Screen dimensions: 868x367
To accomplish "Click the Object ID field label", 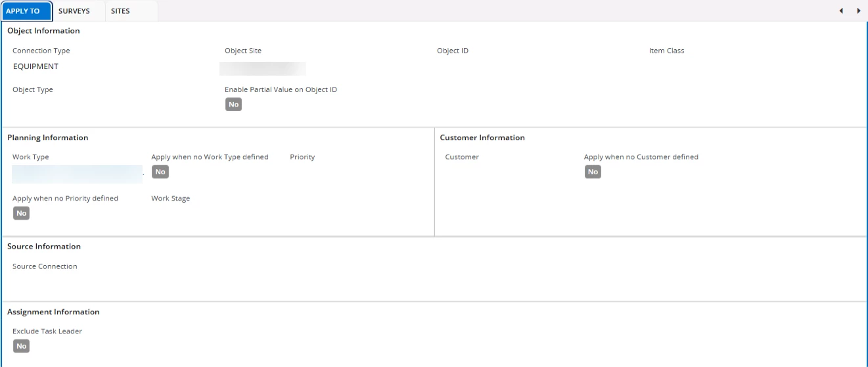I will 452,51.
